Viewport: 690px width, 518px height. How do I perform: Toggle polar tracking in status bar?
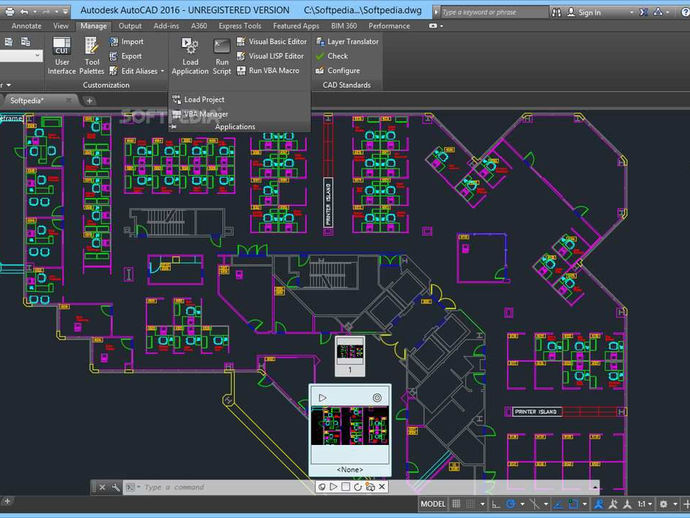(x=510, y=504)
